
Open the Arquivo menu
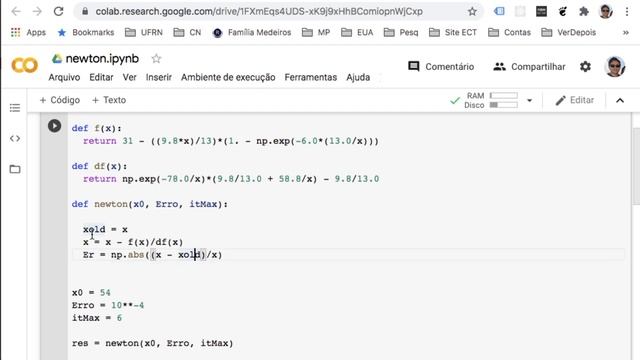pos(64,77)
